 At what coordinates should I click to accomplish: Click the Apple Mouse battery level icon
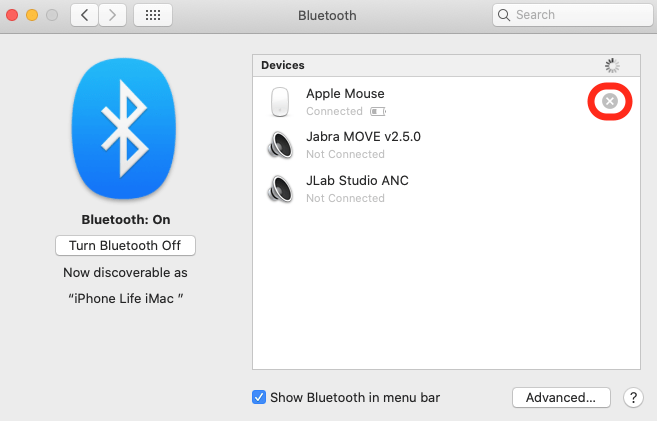(377, 111)
